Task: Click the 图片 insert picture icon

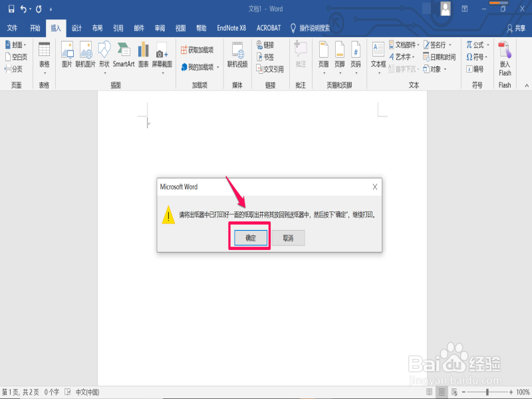Action: pos(67,55)
